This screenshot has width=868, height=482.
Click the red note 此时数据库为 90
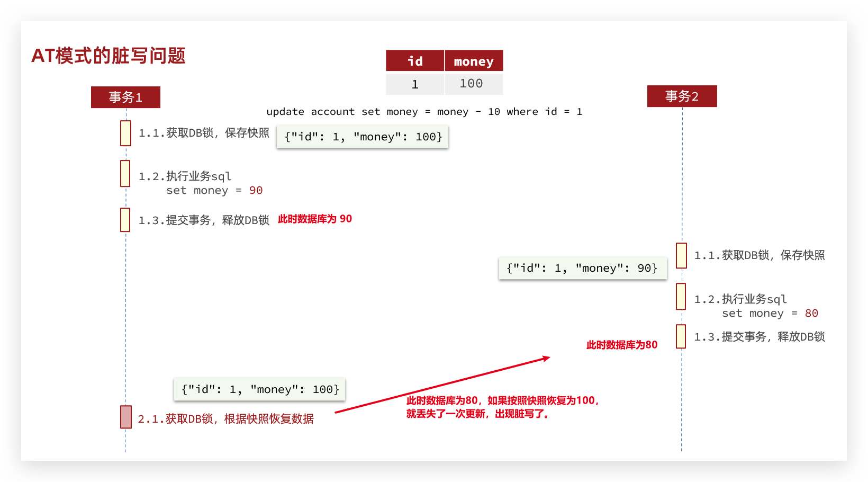point(315,219)
